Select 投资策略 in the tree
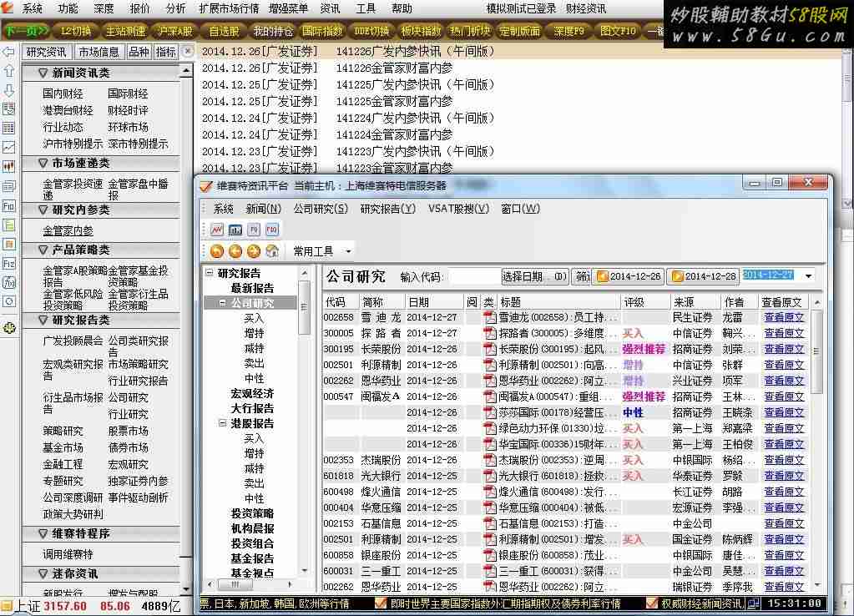Viewport: 854px width, 616px height. pos(252,513)
